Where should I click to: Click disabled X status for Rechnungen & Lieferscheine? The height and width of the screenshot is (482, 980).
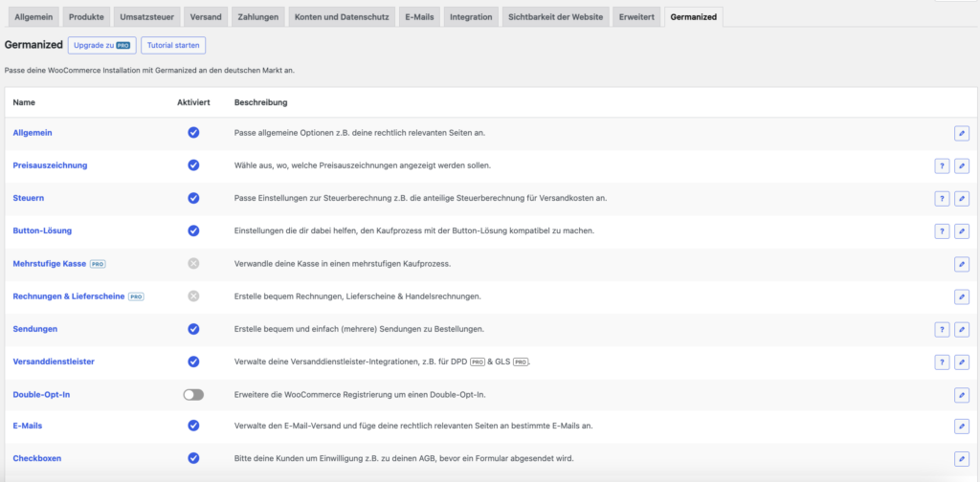tap(193, 296)
